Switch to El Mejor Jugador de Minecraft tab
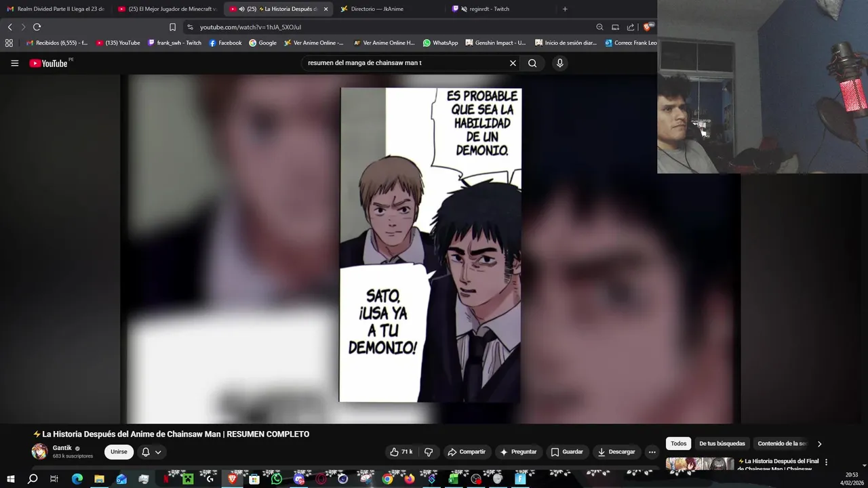Screen dimensions: 868x488 [166, 9]
